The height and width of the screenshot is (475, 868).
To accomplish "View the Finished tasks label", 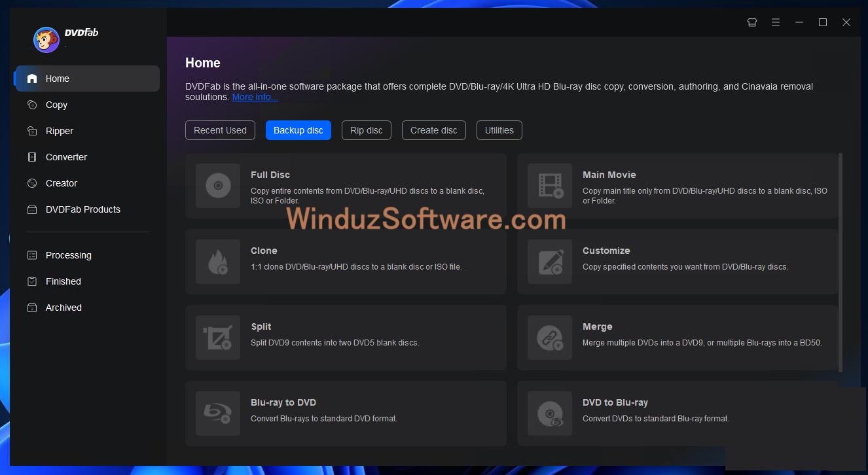I will (63, 281).
